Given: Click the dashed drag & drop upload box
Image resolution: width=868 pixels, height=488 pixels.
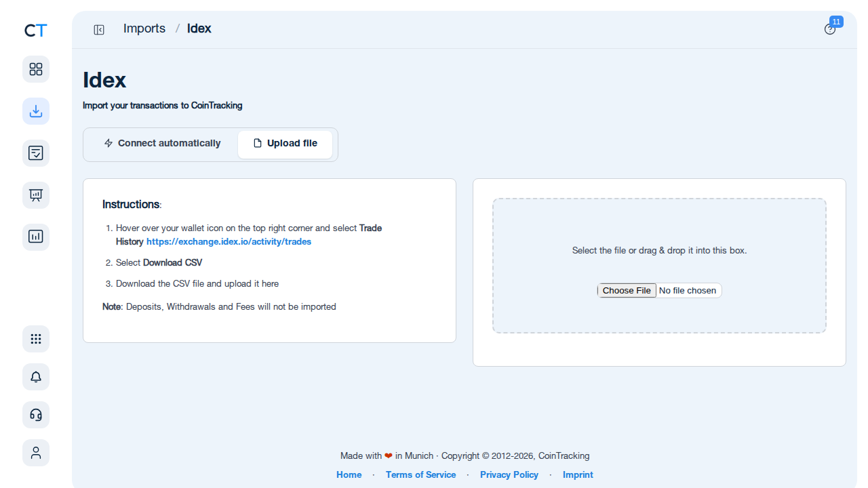Looking at the screenshot, I should pyautogui.click(x=659, y=266).
